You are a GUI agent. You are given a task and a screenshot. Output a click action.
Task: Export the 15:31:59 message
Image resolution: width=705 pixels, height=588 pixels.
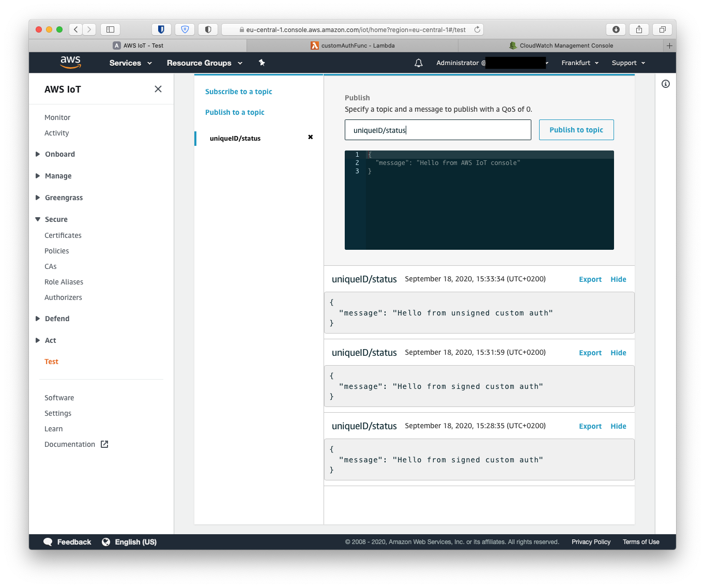[590, 353]
